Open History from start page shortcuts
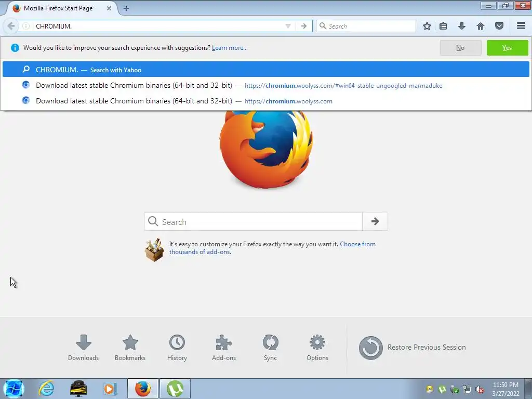Screen dimensions: 532x399 (177, 348)
